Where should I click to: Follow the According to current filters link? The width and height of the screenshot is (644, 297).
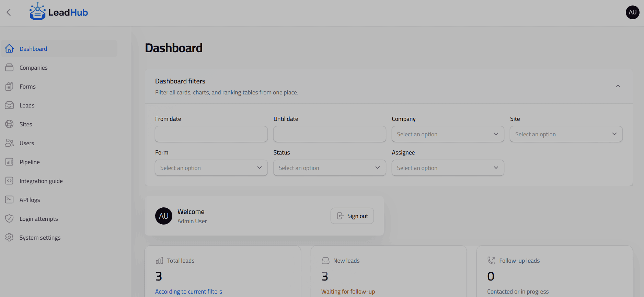(188, 292)
